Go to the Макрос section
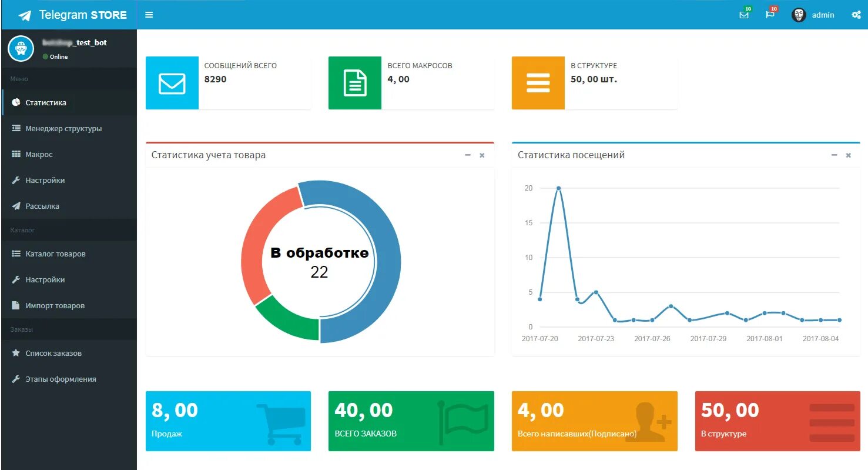 point(69,154)
